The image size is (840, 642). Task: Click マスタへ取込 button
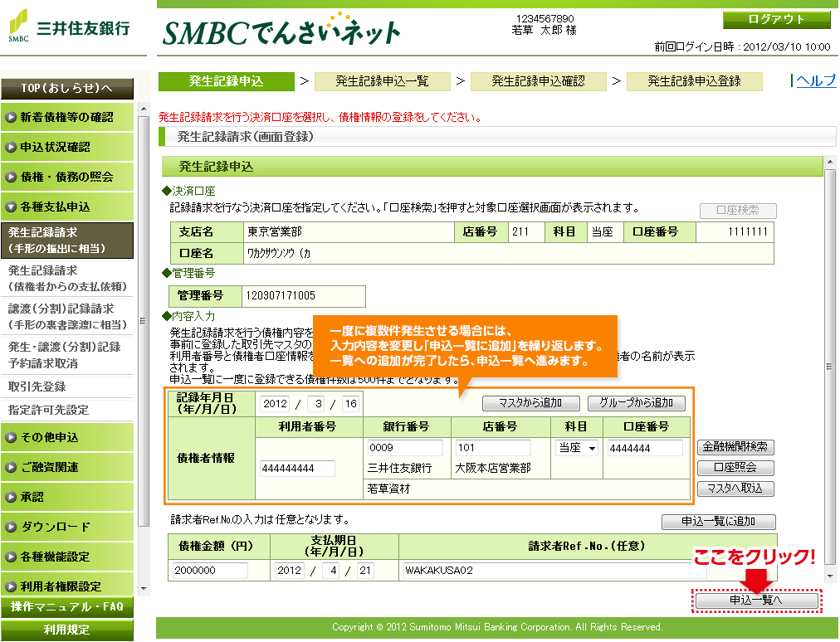(735, 489)
